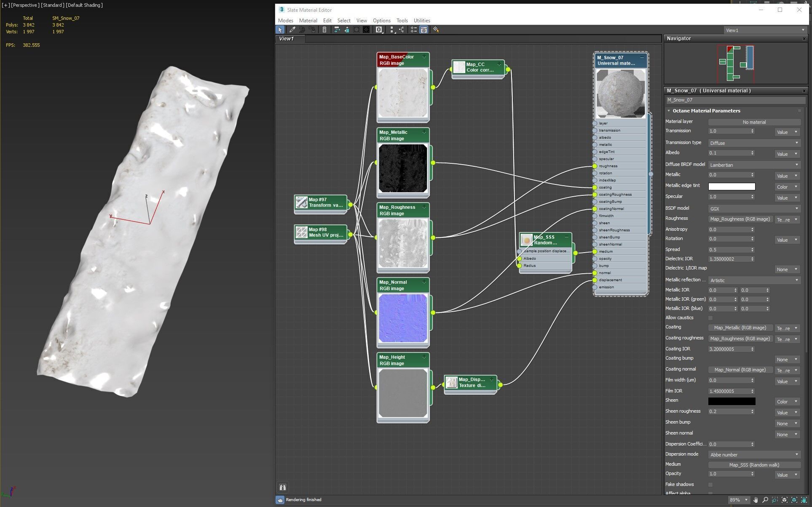The width and height of the screenshot is (812, 507).
Task: Click the Map_SSS (Random walk) medium button
Action: point(754,465)
